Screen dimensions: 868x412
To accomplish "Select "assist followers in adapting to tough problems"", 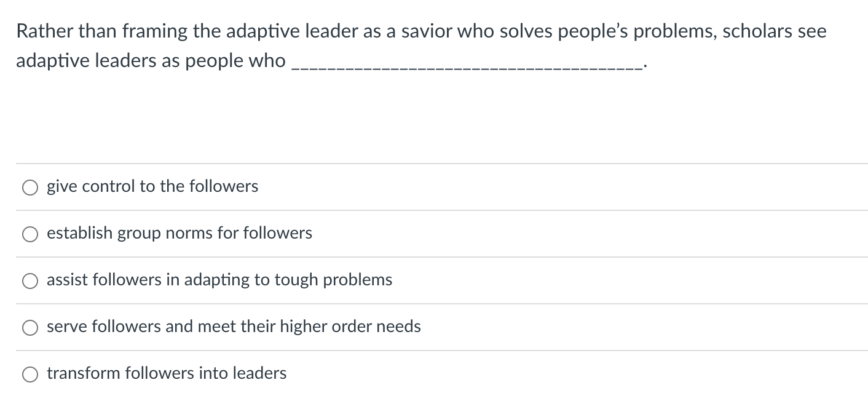I will click(x=30, y=280).
